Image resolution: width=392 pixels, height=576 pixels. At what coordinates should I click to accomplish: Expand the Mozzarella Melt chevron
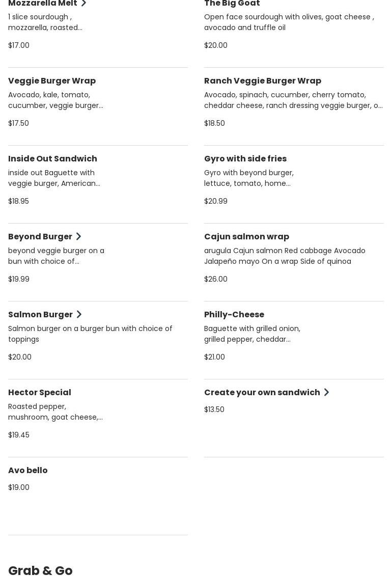83,3
